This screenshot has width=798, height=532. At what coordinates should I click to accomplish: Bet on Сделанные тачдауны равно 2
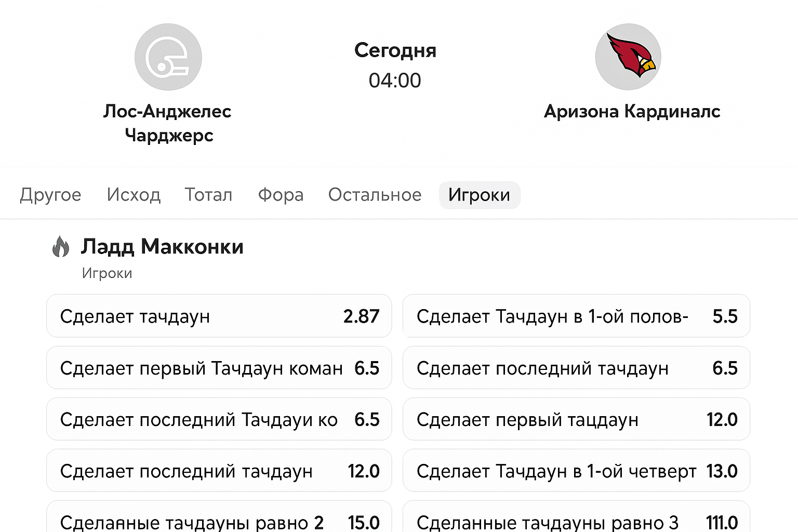219,520
